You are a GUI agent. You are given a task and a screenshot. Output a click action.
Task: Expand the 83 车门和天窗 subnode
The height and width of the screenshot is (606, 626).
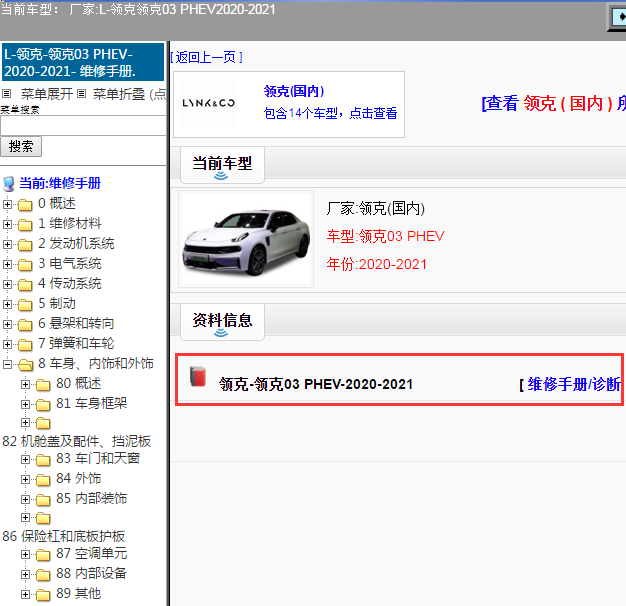[25, 459]
